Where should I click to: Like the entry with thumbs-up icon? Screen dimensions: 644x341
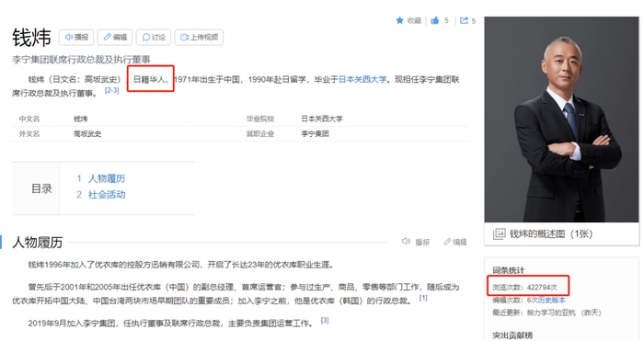click(x=435, y=20)
